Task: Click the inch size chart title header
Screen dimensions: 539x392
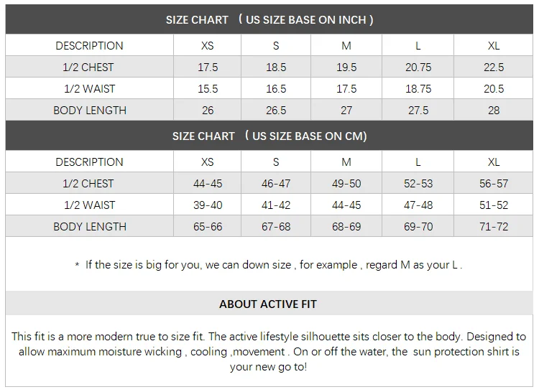Action: [x=269, y=20]
